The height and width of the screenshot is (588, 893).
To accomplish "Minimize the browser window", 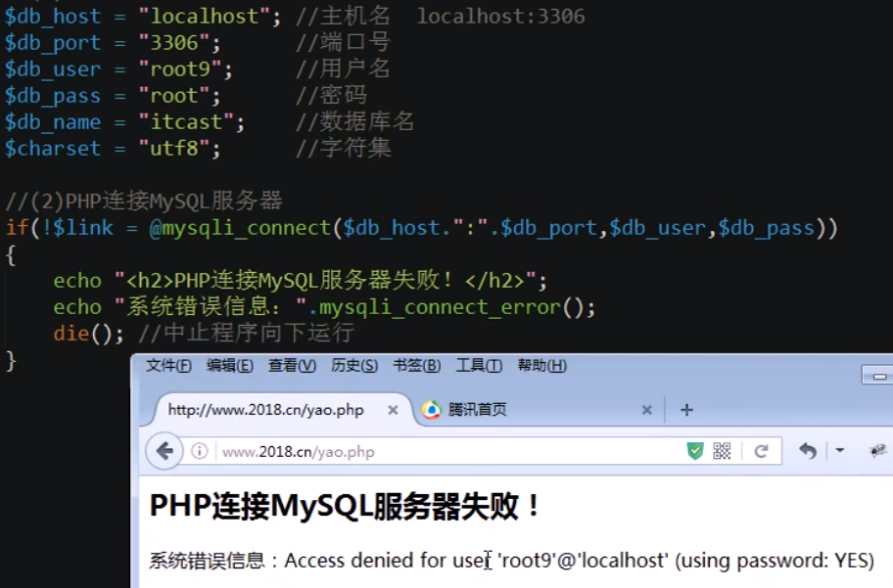I will point(878,377).
